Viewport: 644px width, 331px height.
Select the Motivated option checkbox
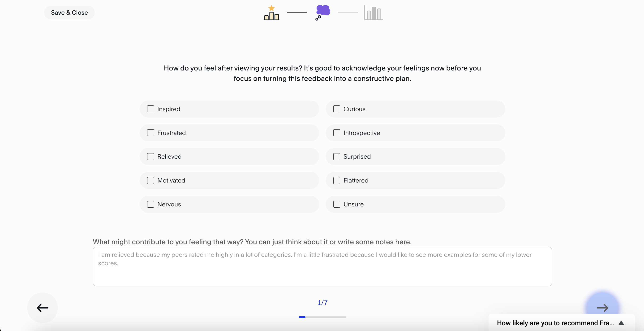click(x=150, y=180)
